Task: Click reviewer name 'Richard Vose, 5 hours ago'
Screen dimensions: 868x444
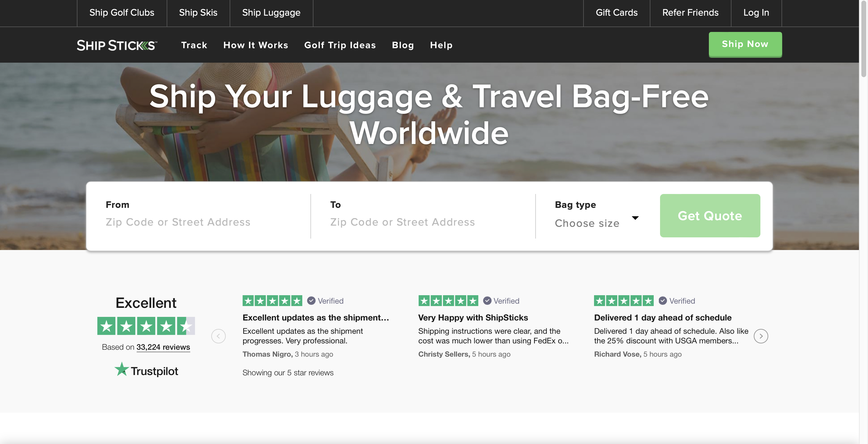Action: tap(637, 354)
